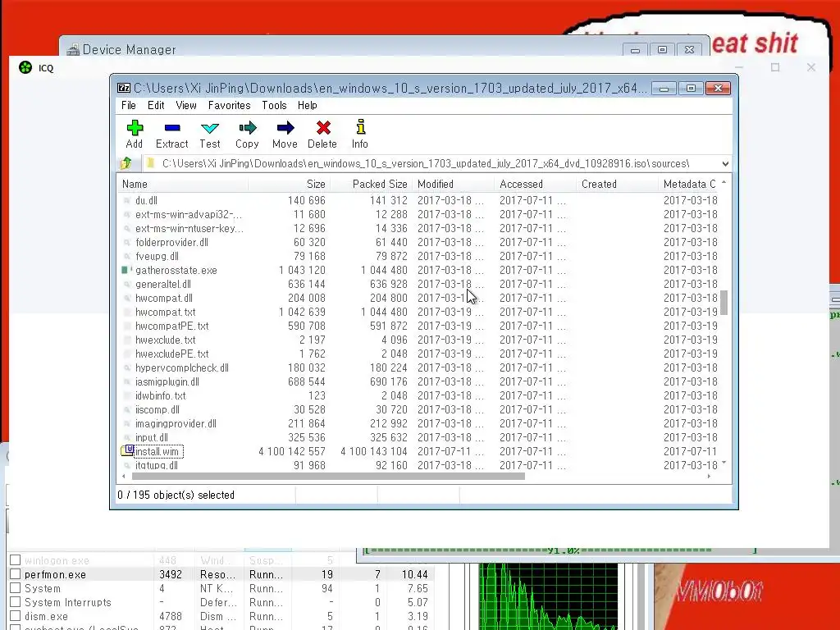
Task: Tick the dism.exe checkbox
Action: pos(16,615)
